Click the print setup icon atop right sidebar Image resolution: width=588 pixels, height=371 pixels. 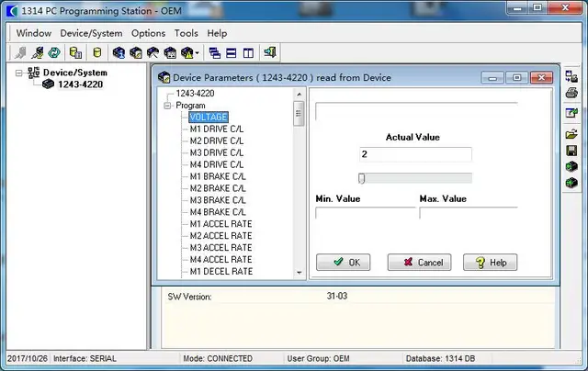571,76
